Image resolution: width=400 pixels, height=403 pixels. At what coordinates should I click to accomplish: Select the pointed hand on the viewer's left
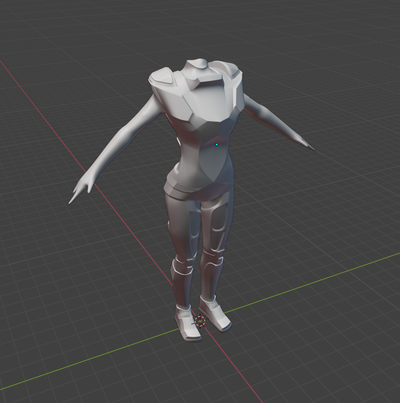tap(80, 189)
